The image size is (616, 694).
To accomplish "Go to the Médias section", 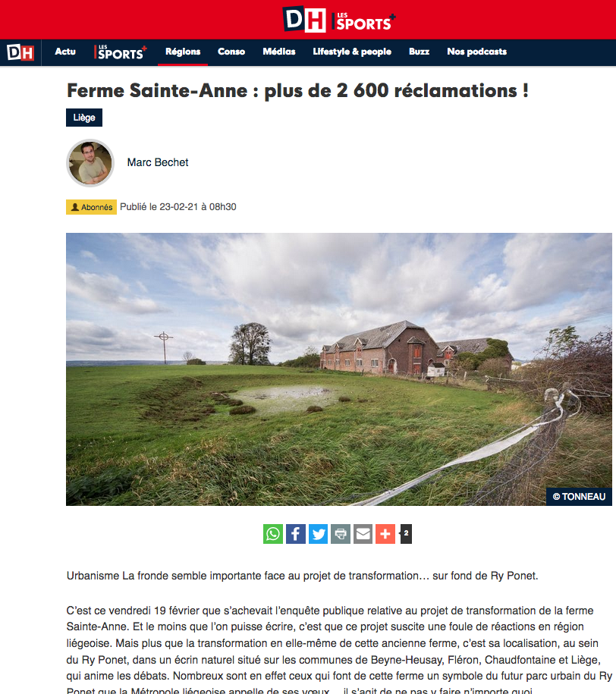I will pyautogui.click(x=279, y=52).
